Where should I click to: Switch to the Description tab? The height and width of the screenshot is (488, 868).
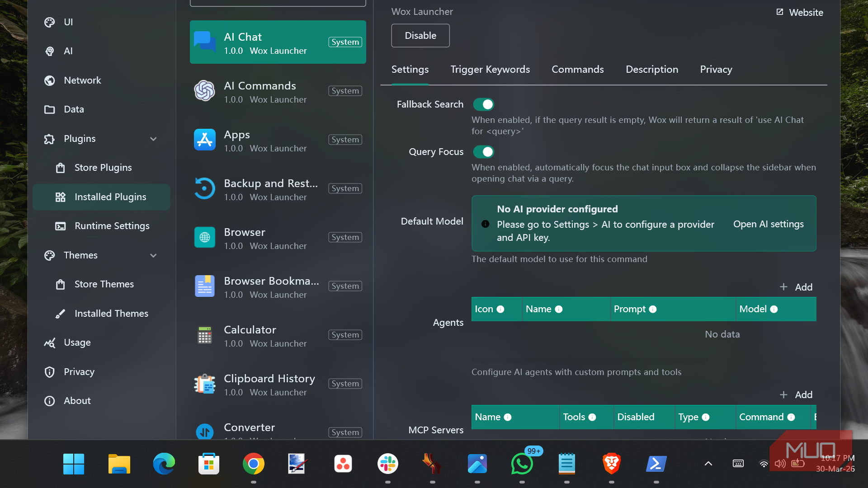[652, 69]
